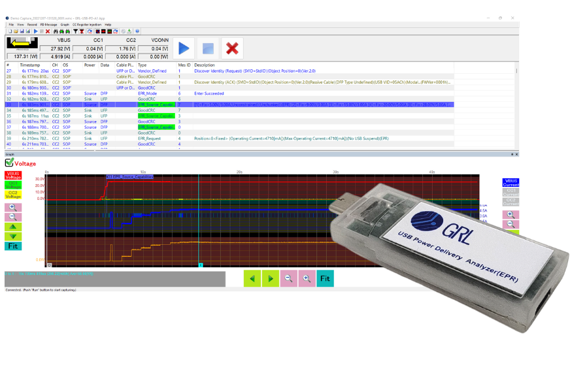Zoom out on the voltage axis

12,217
